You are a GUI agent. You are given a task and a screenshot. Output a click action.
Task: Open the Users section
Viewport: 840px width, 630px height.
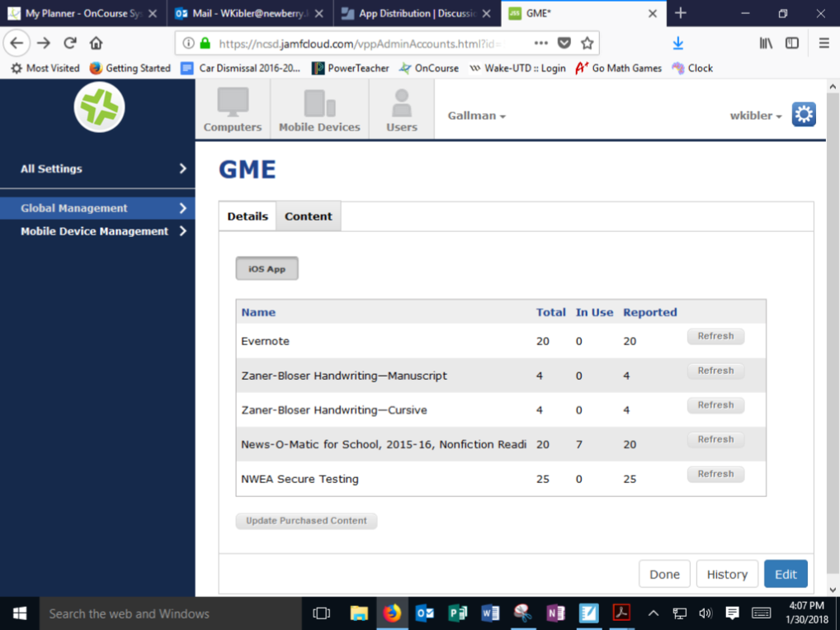click(401, 109)
